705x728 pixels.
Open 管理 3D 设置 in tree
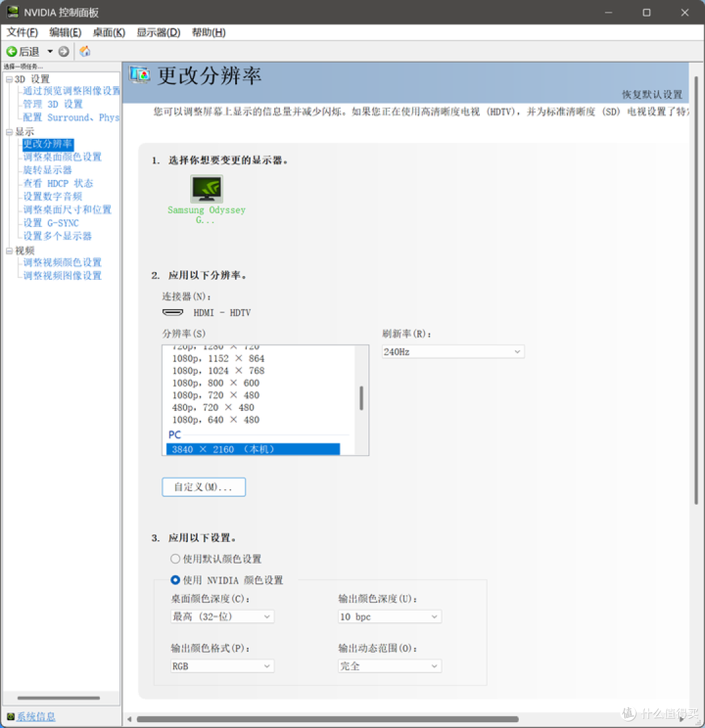(53, 104)
